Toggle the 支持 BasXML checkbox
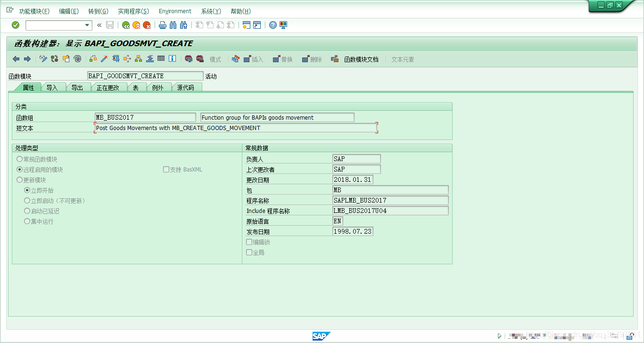Screen dimensions: 644x343 click(166, 170)
